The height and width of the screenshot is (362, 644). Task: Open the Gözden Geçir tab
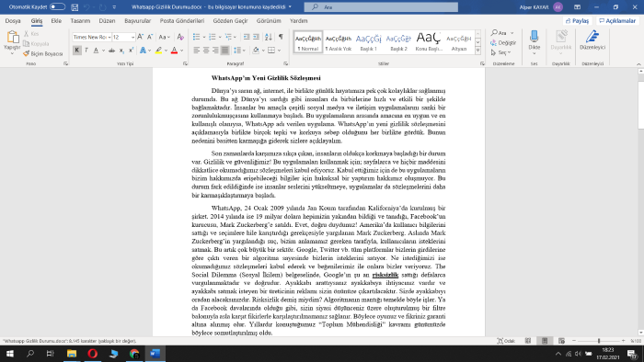(230, 20)
